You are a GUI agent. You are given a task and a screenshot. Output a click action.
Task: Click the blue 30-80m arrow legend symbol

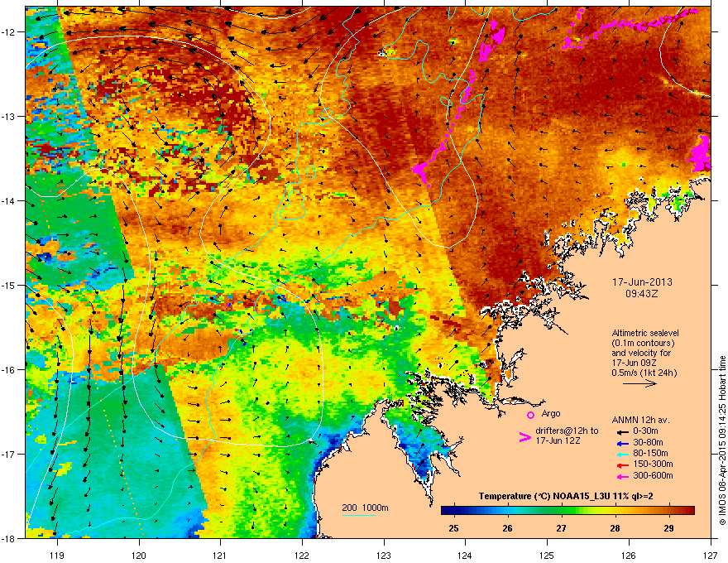click(623, 443)
